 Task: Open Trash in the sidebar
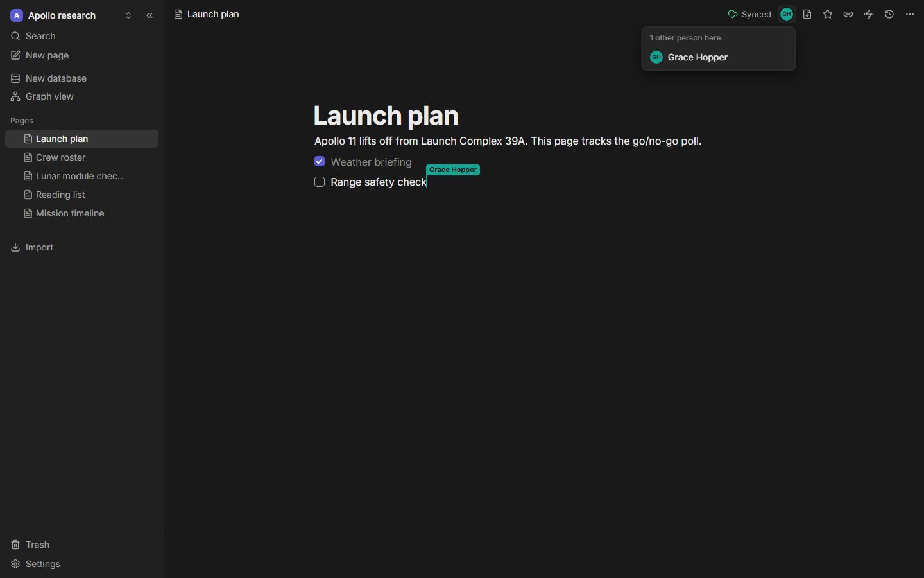pos(81,545)
